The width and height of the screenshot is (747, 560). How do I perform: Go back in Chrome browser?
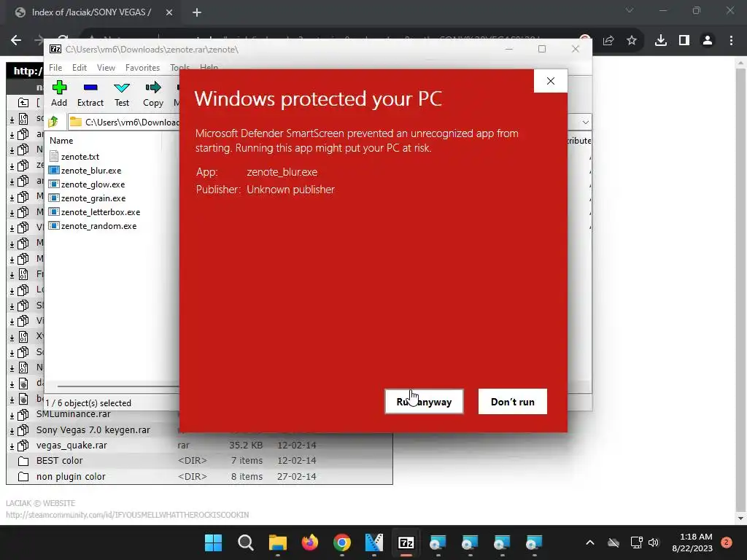point(16,41)
